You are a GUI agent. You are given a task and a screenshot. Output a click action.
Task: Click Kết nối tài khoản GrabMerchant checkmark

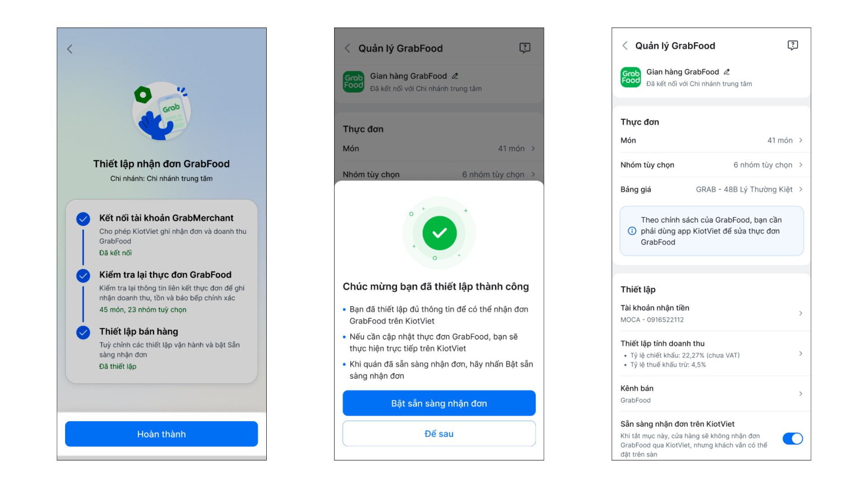click(83, 219)
